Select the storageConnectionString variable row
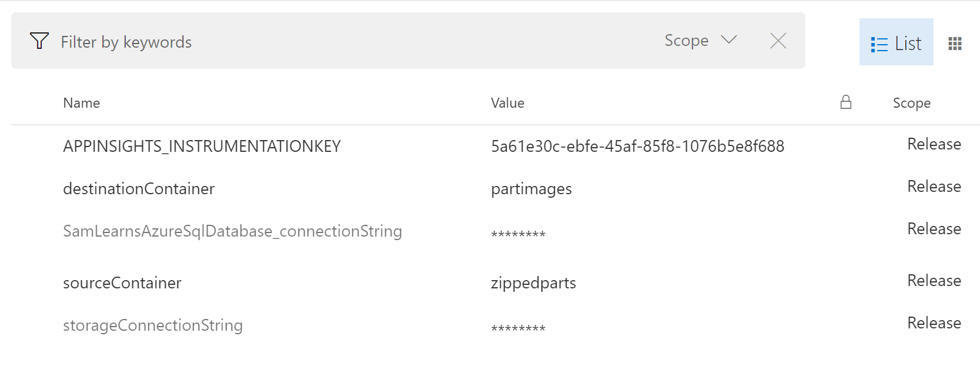This screenshot has height=369, width=980. (153, 325)
